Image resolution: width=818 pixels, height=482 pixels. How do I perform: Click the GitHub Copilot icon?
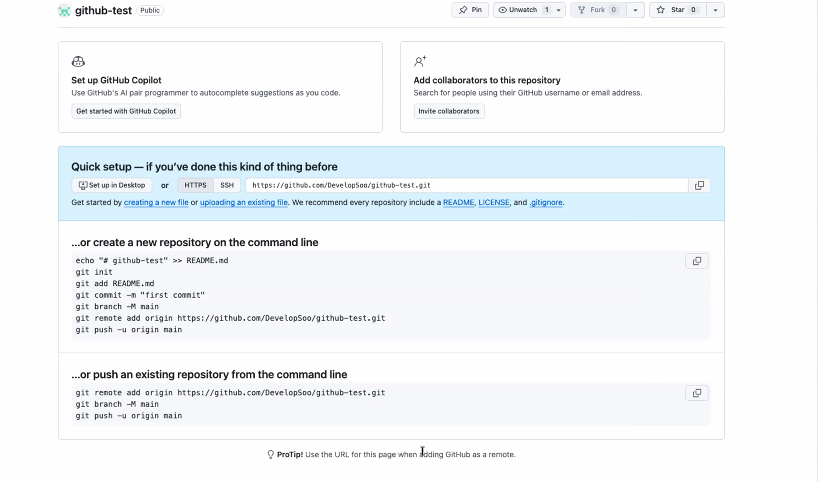(78, 62)
